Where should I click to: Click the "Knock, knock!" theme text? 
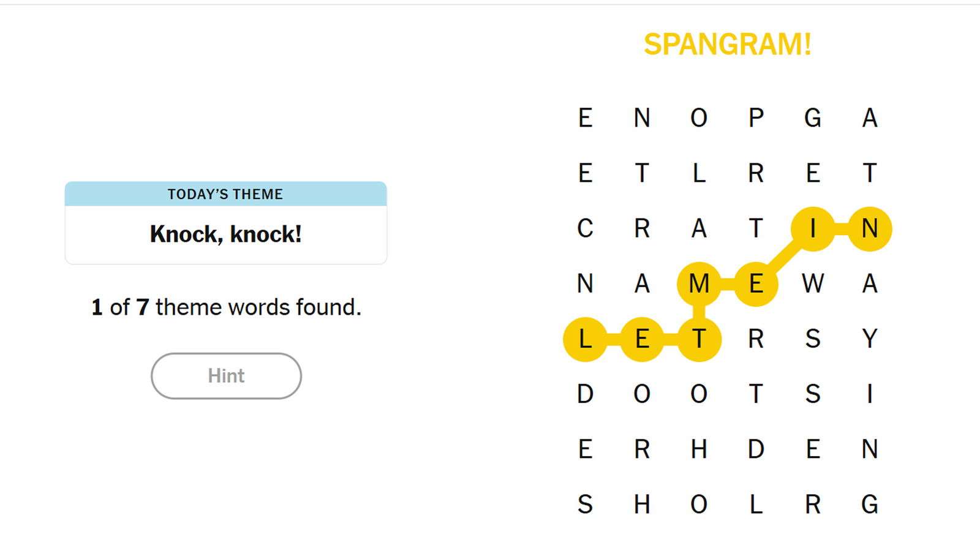coord(226,234)
